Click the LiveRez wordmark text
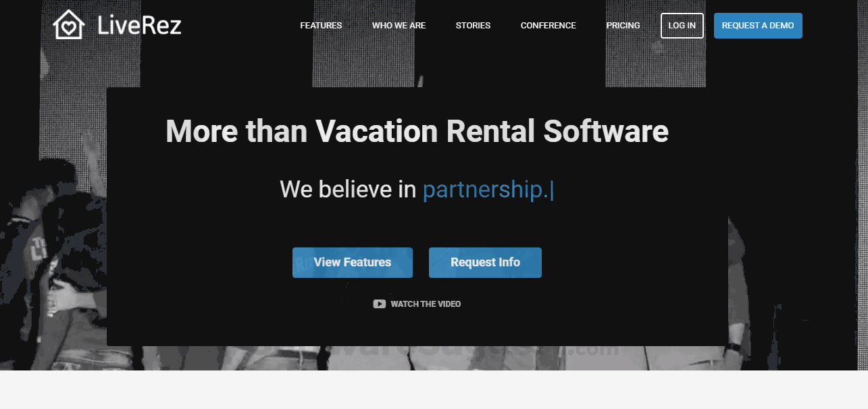This screenshot has width=868, height=409. 139,26
